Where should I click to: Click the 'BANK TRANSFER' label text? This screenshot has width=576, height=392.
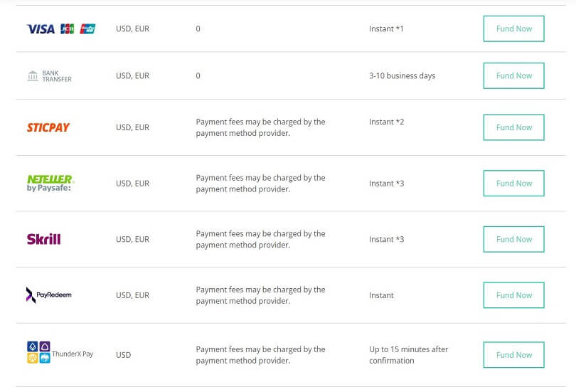click(x=57, y=76)
